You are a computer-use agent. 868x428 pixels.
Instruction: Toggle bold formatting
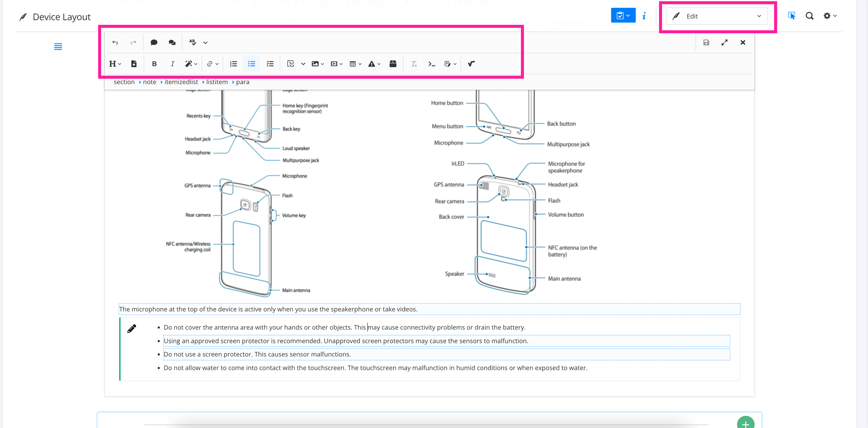coord(154,64)
